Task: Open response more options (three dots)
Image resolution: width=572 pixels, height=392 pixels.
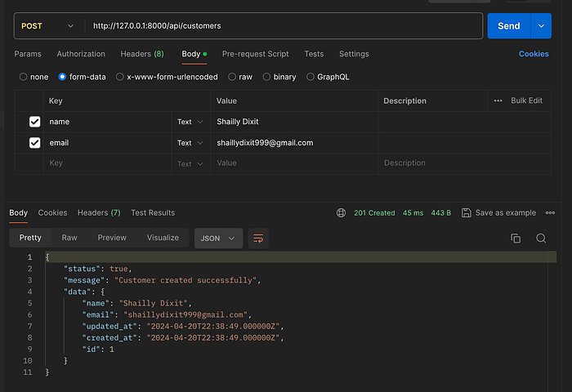Action: (550, 212)
